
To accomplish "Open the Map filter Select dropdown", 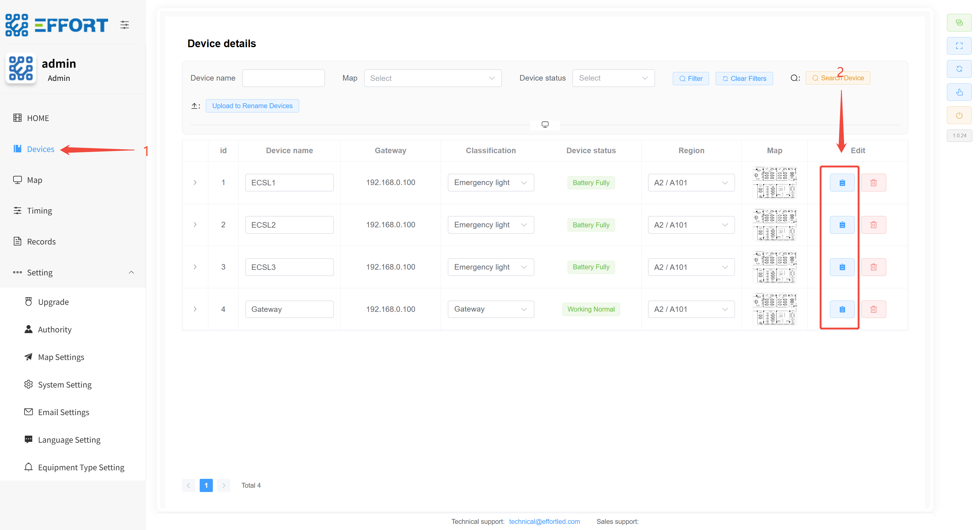I will [x=432, y=78].
